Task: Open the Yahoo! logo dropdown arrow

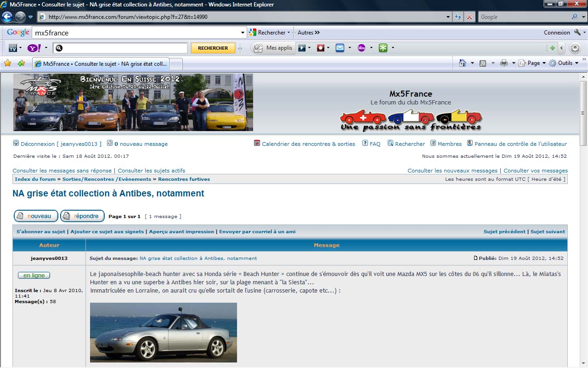Action: 46,48
